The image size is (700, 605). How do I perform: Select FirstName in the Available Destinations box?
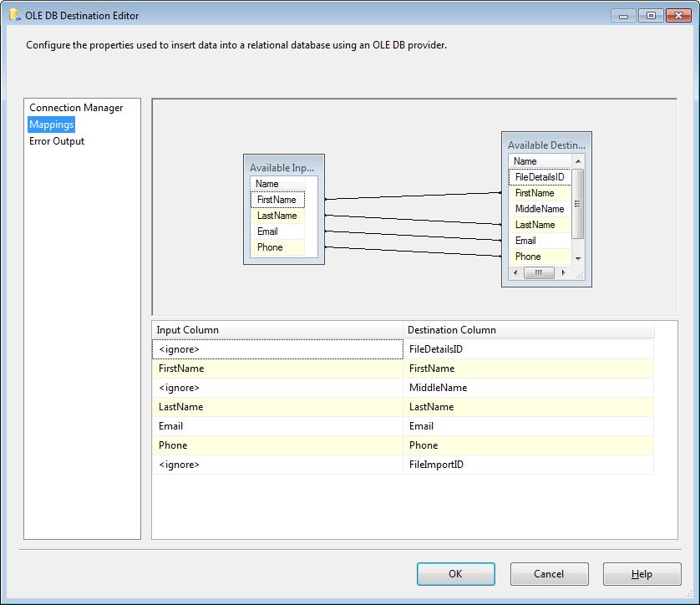coord(540,193)
